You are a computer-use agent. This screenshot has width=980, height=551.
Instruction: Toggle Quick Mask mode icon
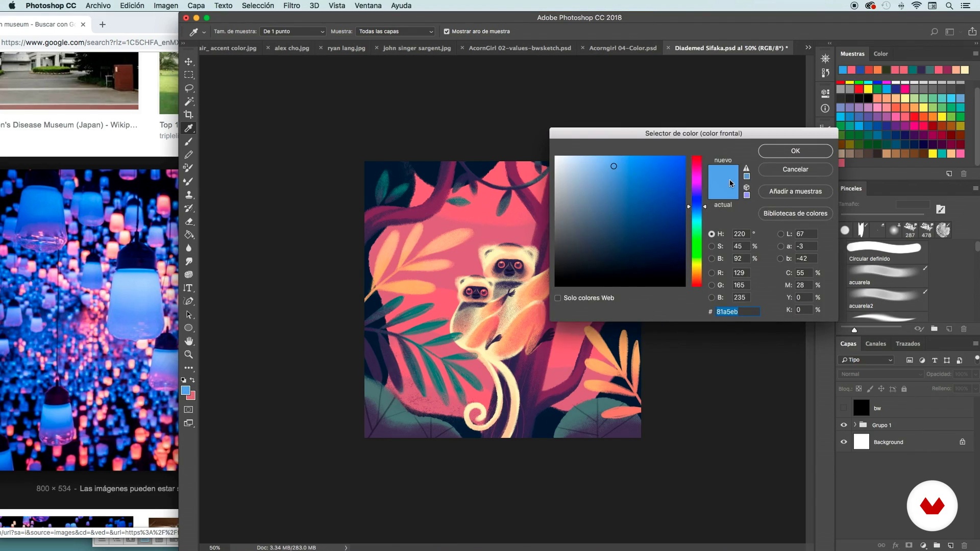point(189,409)
